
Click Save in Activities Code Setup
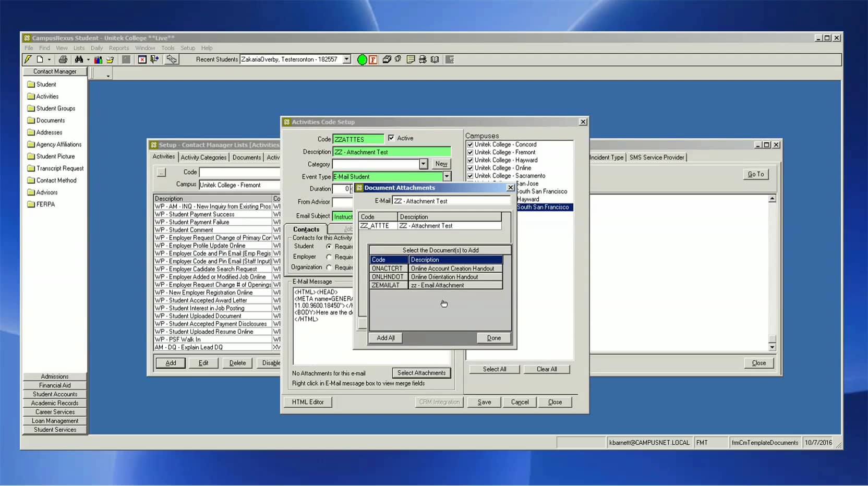(485, 402)
